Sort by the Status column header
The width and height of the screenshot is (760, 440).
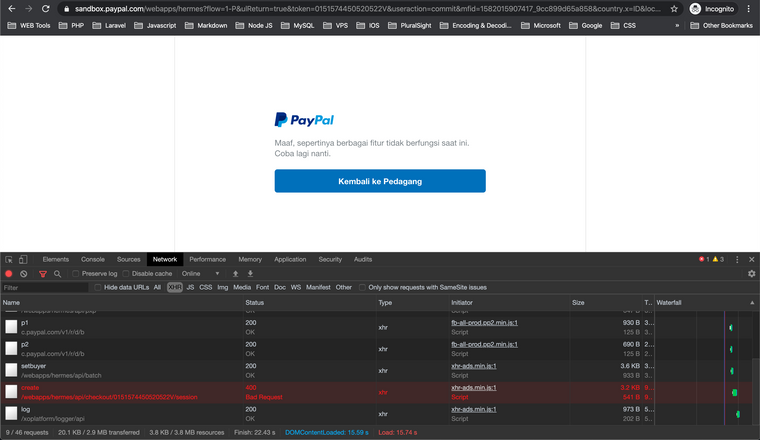(310, 302)
